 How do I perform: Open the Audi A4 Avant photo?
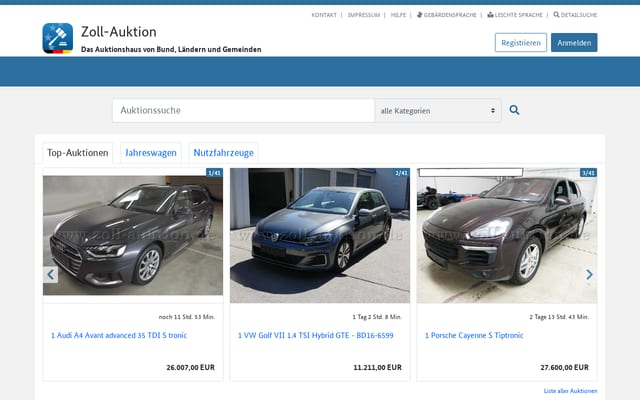click(133, 236)
